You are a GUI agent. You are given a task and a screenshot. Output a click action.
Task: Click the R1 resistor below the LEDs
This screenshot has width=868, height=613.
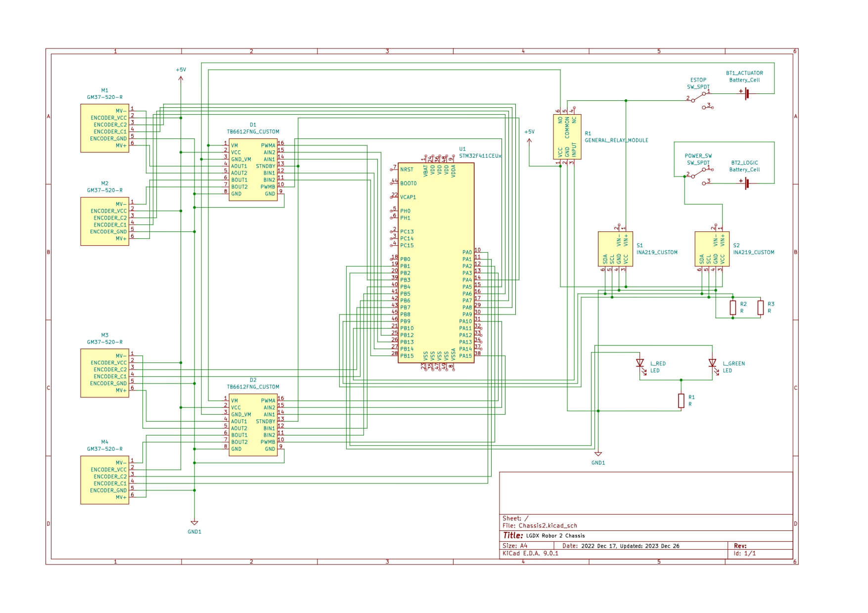point(681,400)
